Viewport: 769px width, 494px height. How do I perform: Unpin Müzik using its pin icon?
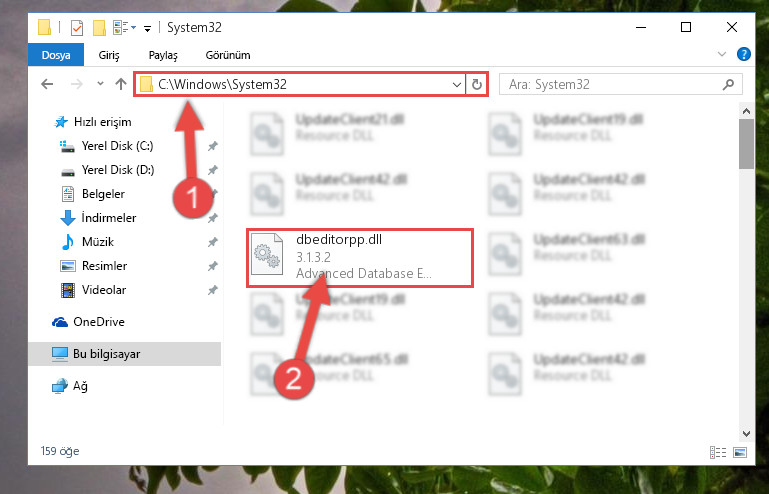point(212,242)
